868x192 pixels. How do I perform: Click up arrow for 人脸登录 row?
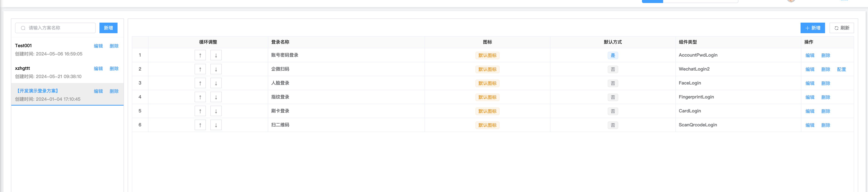pos(200,83)
